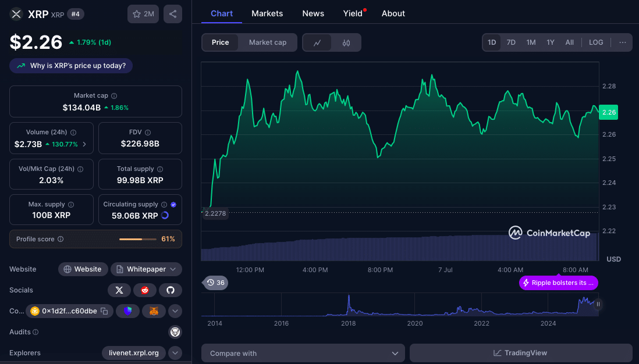Image resolution: width=639 pixels, height=364 pixels.
Task: Click the circulating supply progress ring
Action: point(165,215)
